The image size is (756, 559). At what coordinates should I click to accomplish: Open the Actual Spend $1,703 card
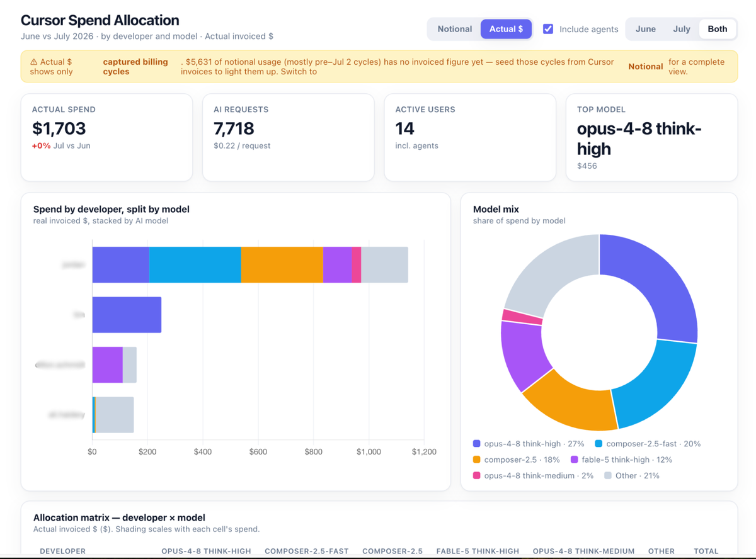[106, 137]
